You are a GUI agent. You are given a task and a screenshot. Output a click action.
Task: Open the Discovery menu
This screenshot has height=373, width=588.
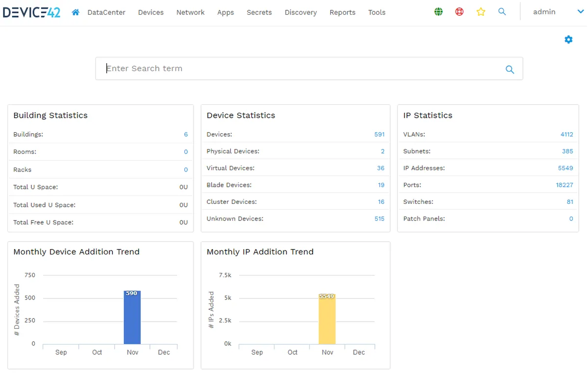(x=300, y=12)
